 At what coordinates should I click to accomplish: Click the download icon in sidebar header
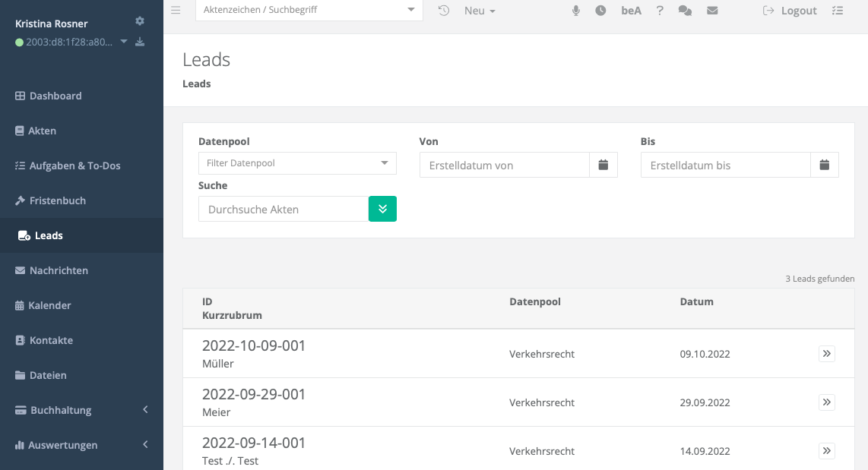pyautogui.click(x=140, y=42)
